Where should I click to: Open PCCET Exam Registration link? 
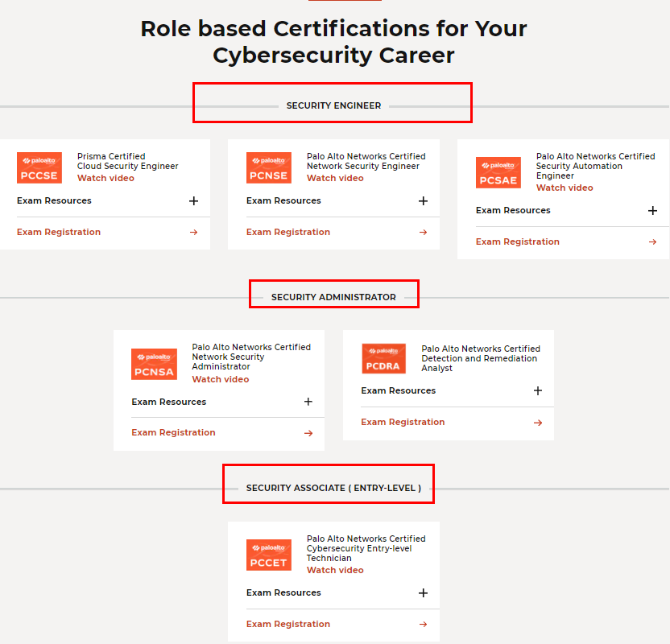click(x=288, y=624)
